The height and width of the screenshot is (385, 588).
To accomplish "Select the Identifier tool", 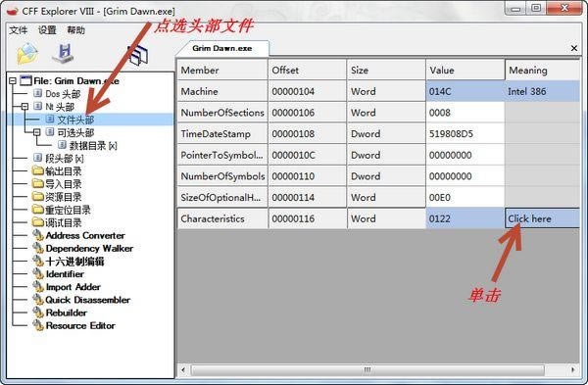I will (x=65, y=274).
